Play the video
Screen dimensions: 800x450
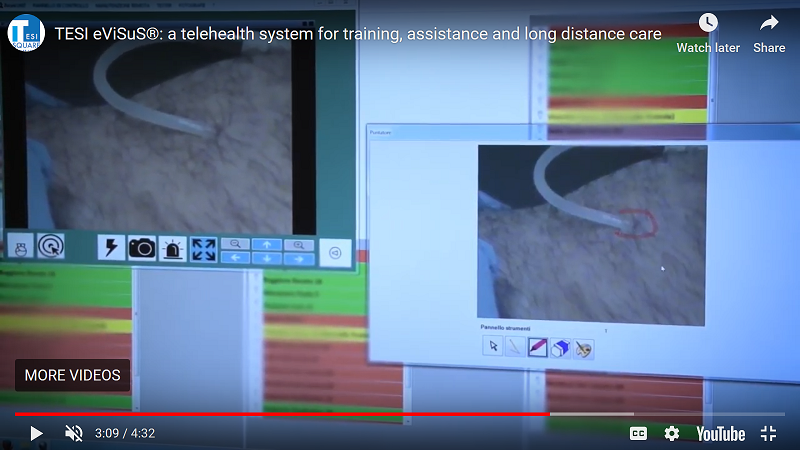tap(36, 434)
